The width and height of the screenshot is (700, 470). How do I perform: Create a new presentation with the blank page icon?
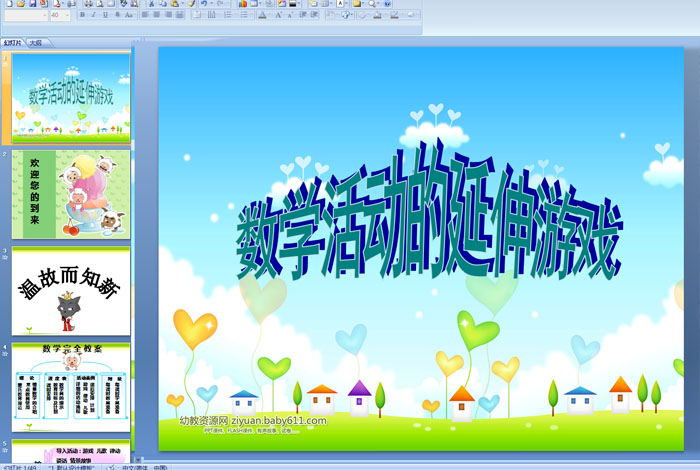point(9,4)
